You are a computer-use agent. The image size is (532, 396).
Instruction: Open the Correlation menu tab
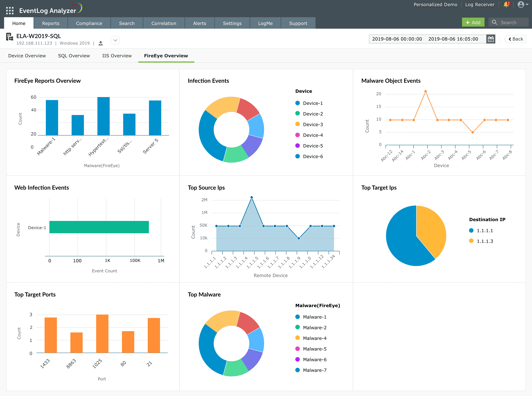click(x=164, y=23)
